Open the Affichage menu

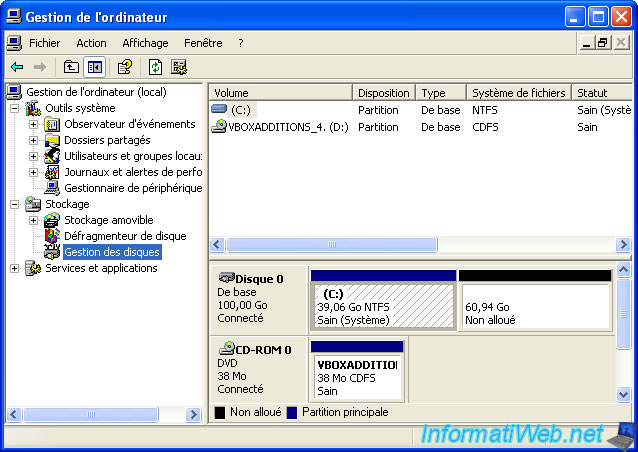[145, 43]
